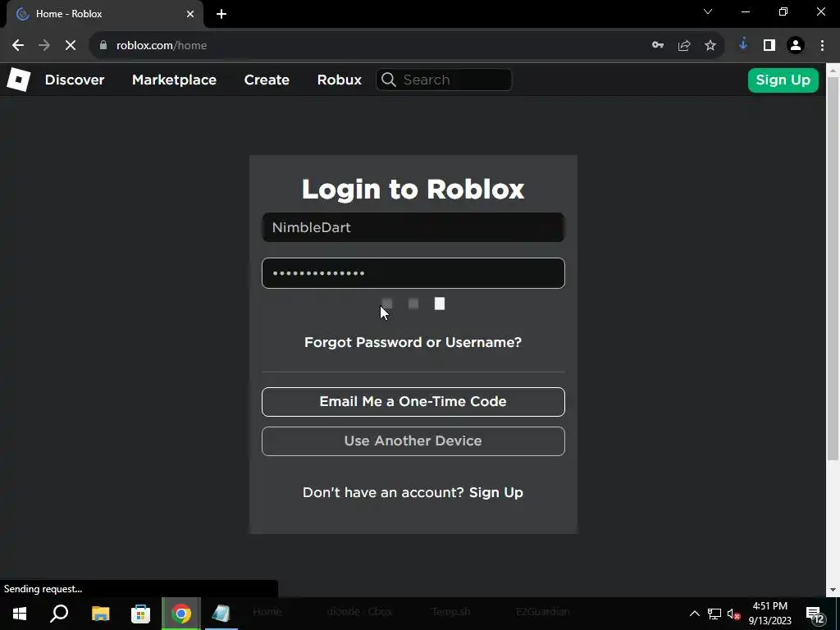
Task: Click Chrome icon in taskbar
Action: [181, 614]
